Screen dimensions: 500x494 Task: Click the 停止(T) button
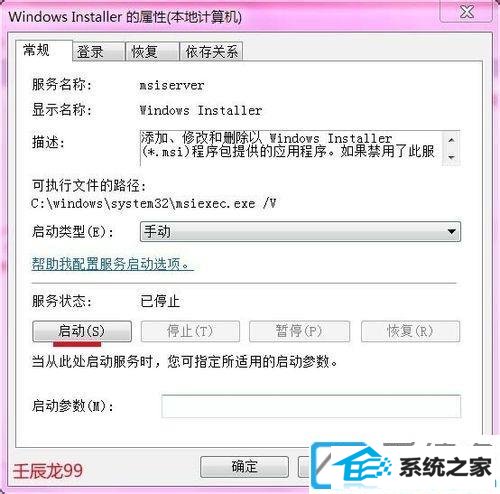(x=190, y=331)
